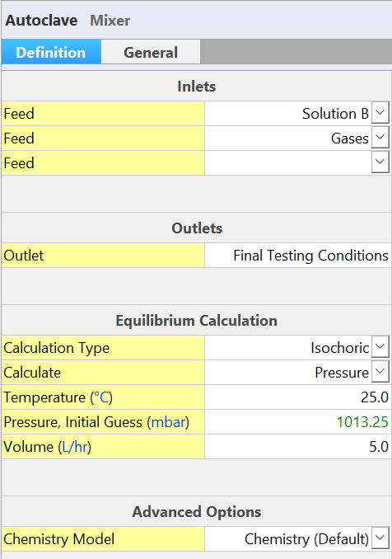Edit the Outlet name Final Testing Conditions
This screenshot has width=392, height=559.
pos(297,256)
